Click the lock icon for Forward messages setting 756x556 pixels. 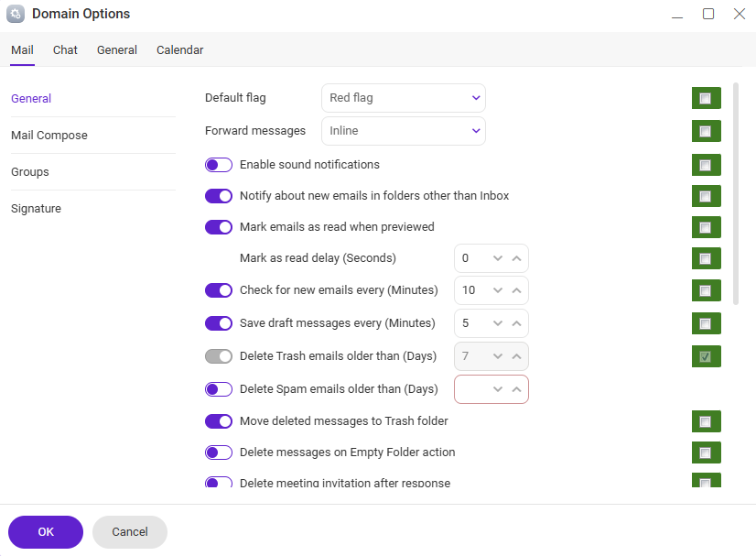tap(706, 131)
